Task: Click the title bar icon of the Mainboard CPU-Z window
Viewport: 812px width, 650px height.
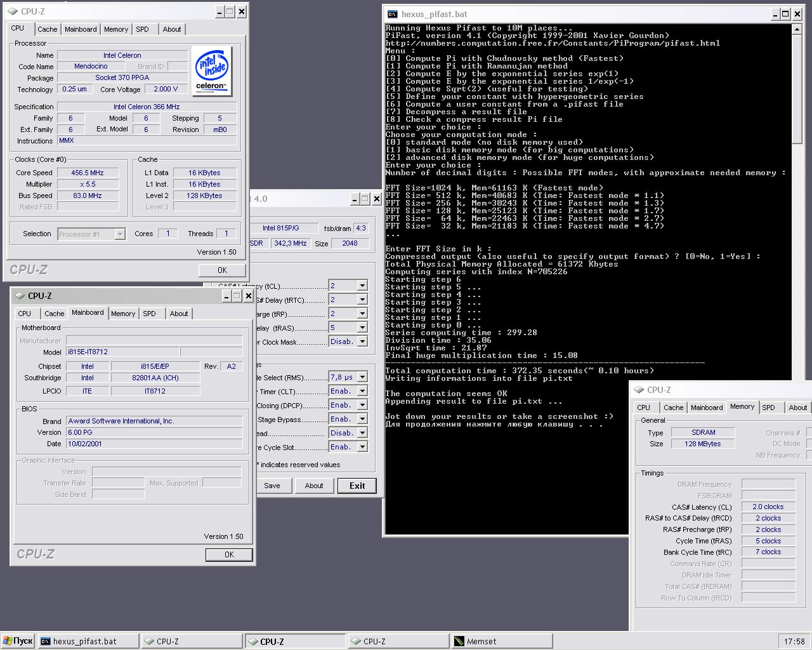Action: [20, 296]
